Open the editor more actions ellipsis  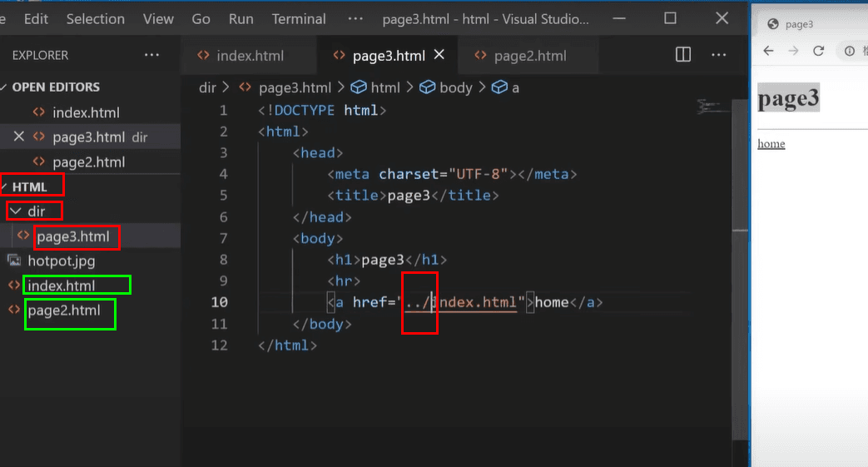pyautogui.click(x=719, y=55)
